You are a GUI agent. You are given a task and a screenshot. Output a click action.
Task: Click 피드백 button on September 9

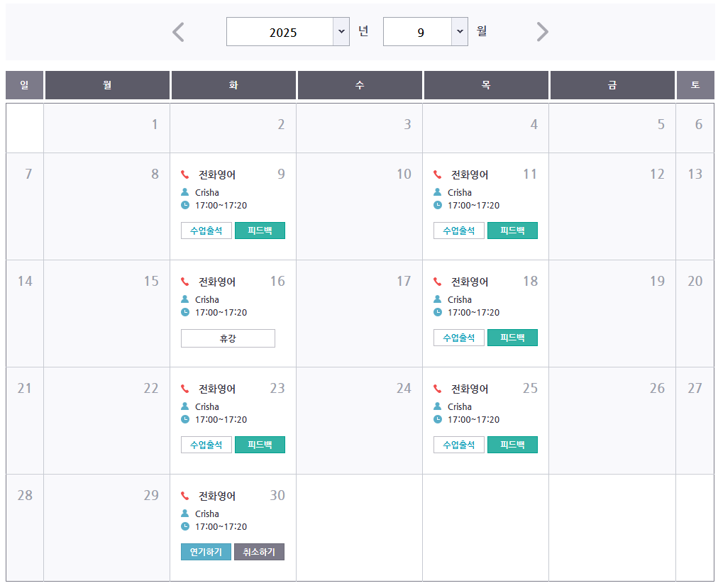260,231
